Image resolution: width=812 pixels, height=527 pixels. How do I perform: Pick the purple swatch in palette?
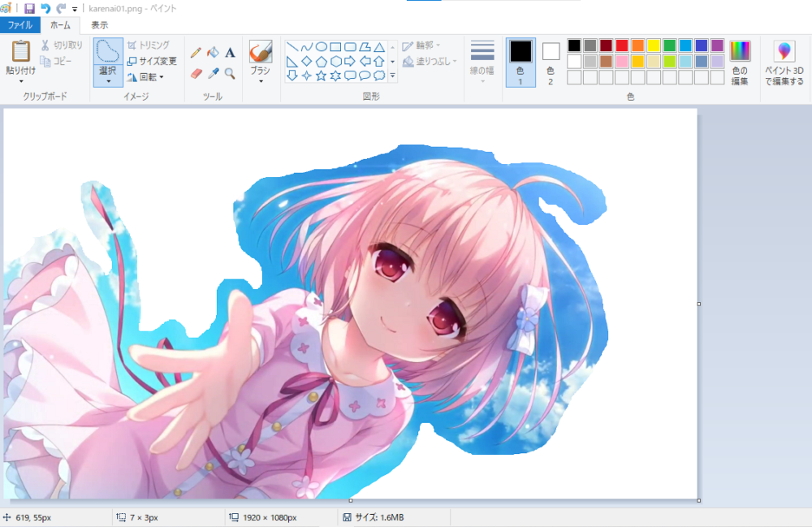(x=717, y=45)
